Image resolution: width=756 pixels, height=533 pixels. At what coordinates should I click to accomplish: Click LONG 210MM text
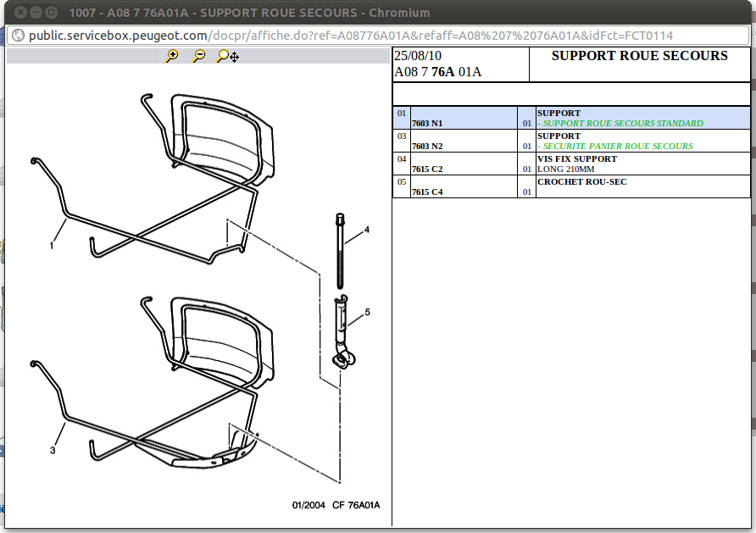(x=565, y=169)
